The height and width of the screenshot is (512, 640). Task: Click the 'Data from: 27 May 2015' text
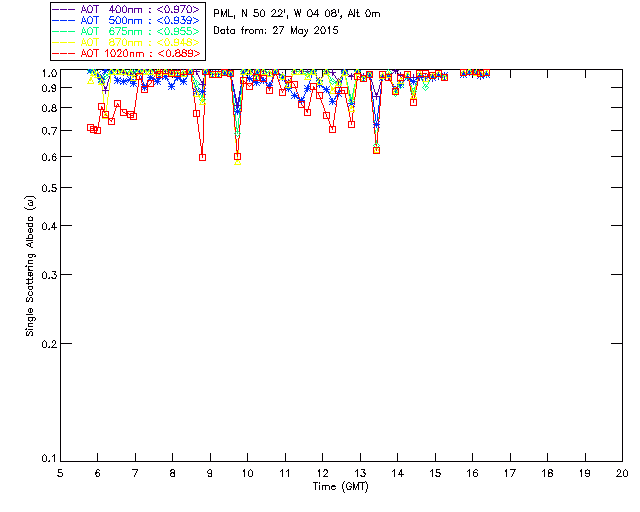276,31
